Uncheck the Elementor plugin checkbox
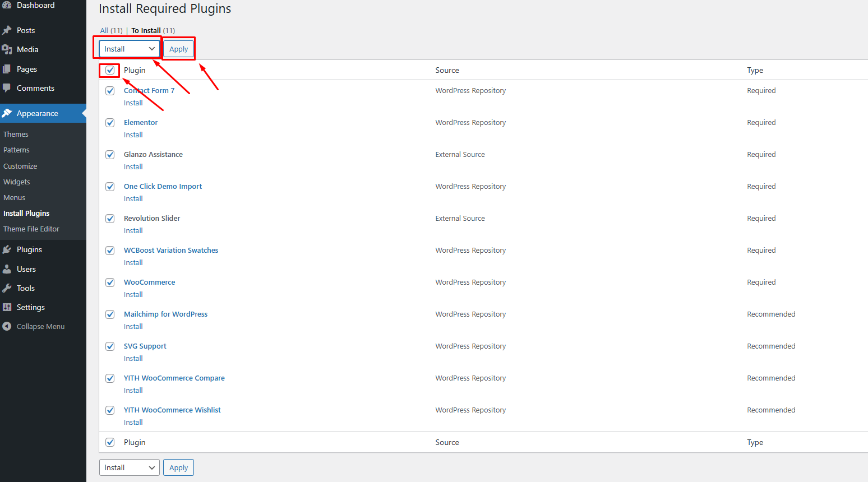Viewport: 868px width, 482px height. click(110, 123)
